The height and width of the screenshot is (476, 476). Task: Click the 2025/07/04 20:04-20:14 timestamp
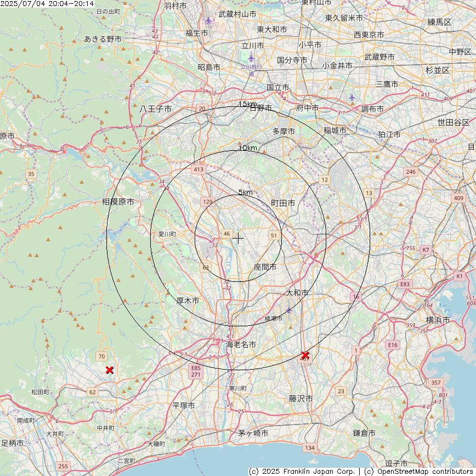(x=47, y=3)
